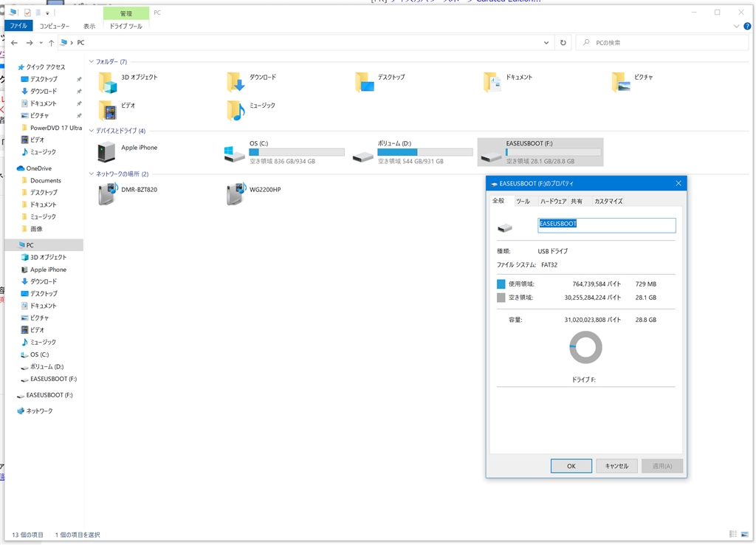
Task: Click the drive F: usage donut chart
Action: (x=585, y=347)
